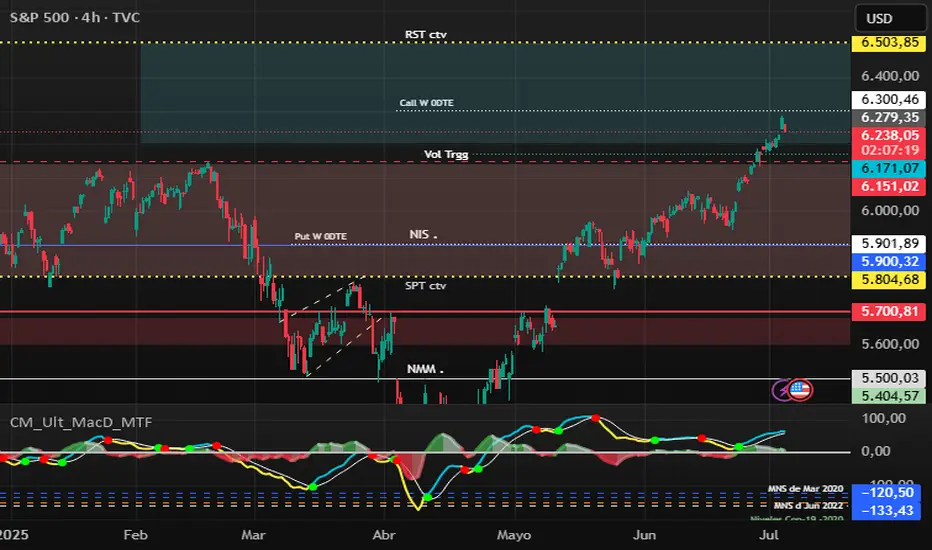Select the 5.901,89 white price label
Image resolution: width=932 pixels, height=550 pixels.
click(x=890, y=243)
